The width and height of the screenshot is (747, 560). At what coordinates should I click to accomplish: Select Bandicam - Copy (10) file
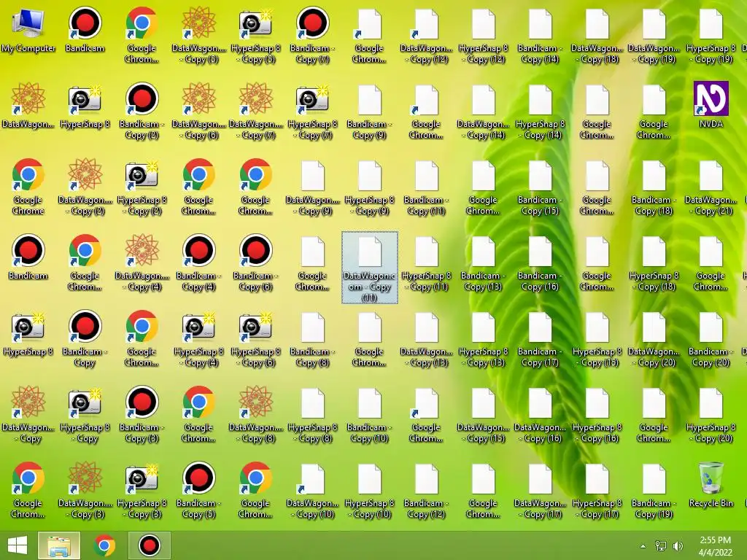coord(369,415)
